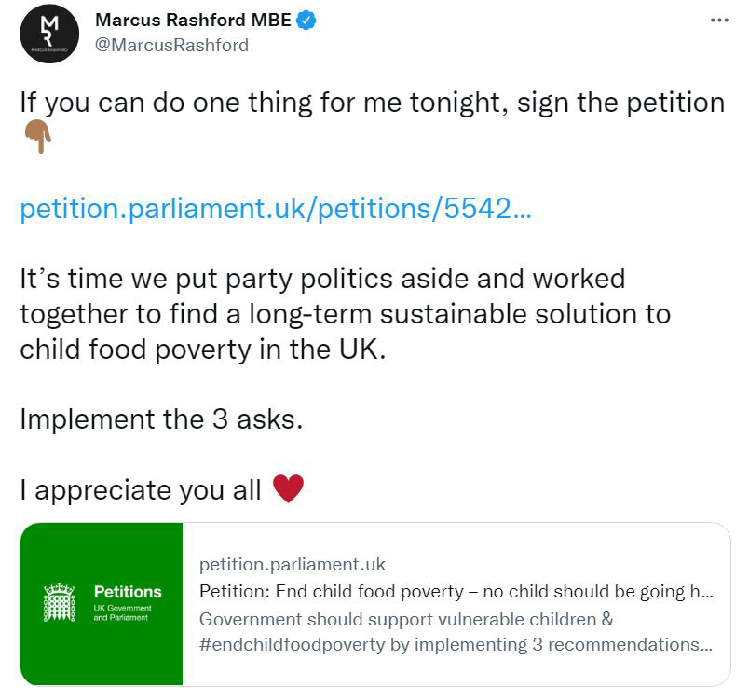
Task: Open the 'Petition: End child food poverty' card title
Action: [x=456, y=592]
